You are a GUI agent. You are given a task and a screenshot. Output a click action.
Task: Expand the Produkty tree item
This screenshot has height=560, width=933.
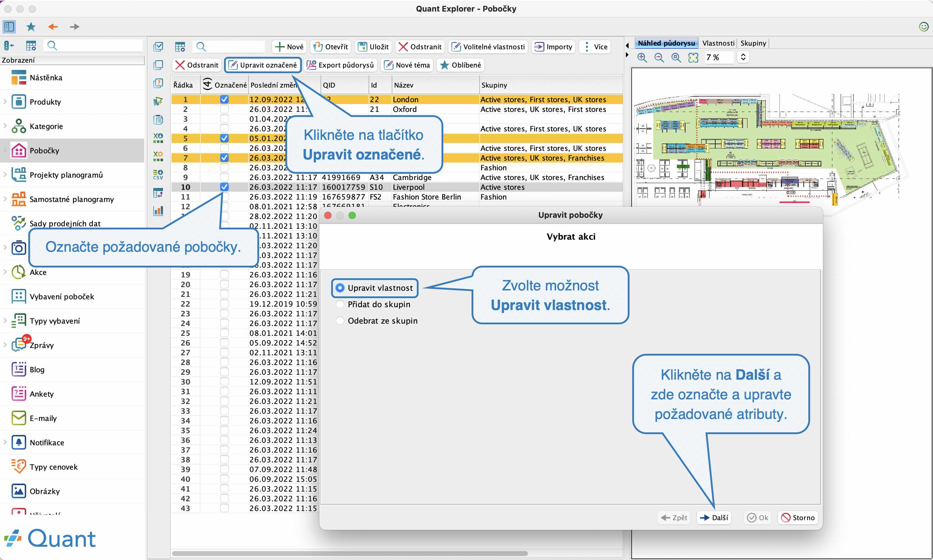click(5, 101)
